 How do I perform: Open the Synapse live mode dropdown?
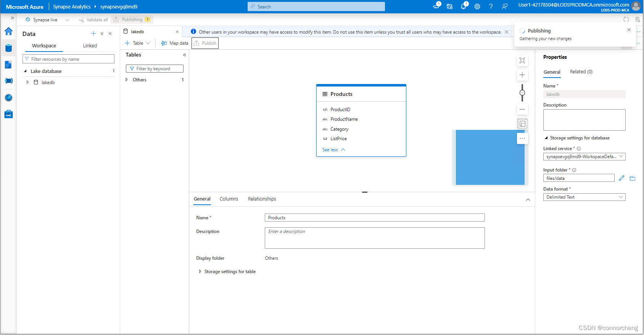(x=67, y=20)
